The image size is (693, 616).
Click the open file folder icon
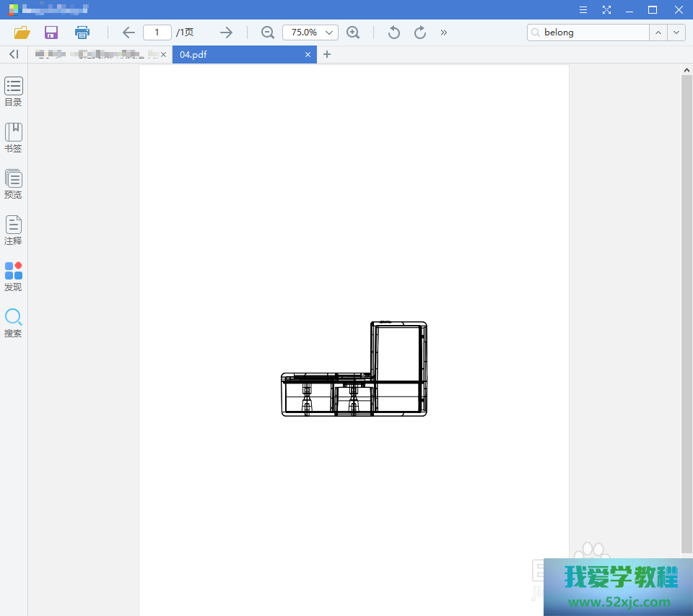tap(22, 32)
